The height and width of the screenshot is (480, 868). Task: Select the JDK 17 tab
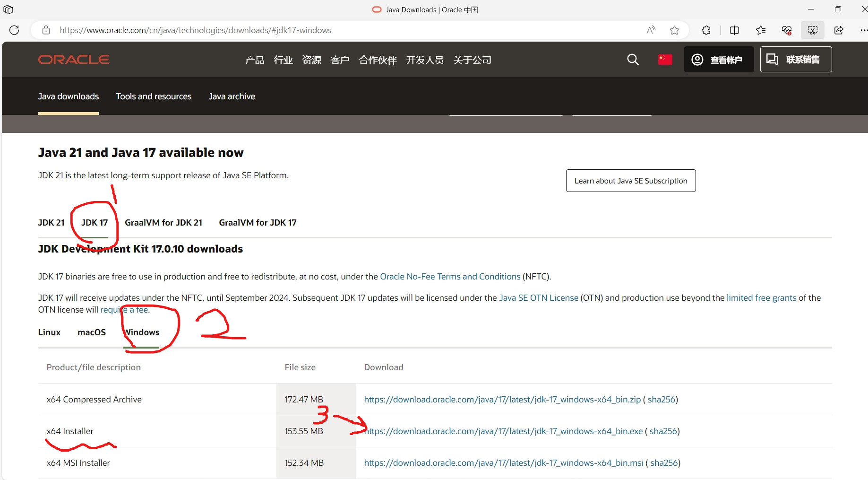[95, 223]
